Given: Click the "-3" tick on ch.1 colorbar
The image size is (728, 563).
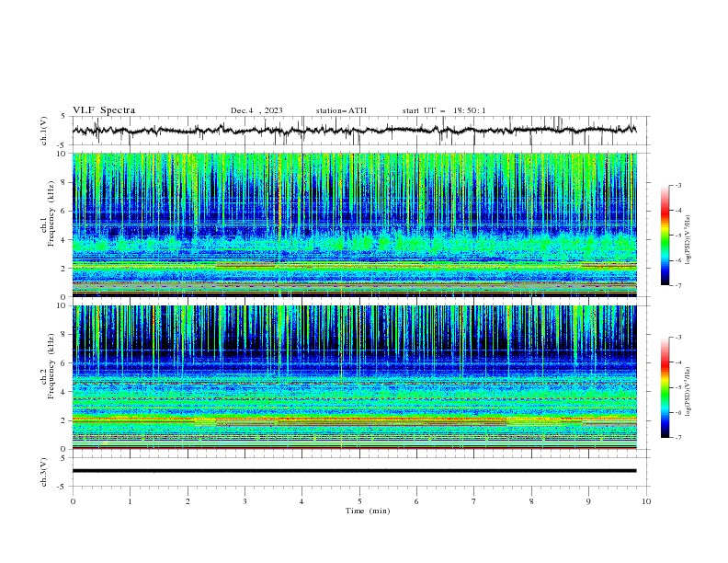Looking at the screenshot, I should (x=678, y=185).
